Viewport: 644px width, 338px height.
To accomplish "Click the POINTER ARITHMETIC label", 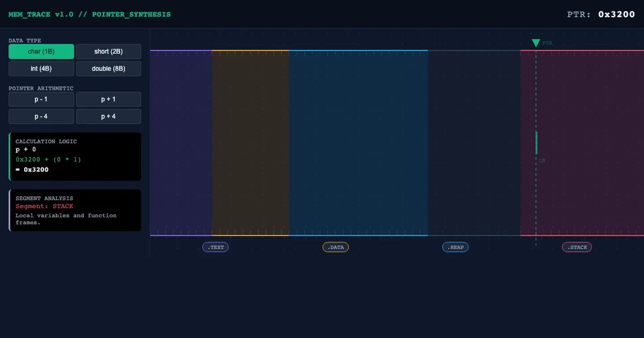I will [41, 89].
